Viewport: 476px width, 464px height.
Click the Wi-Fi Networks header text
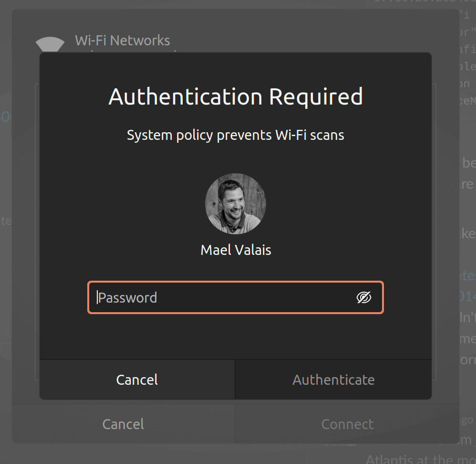click(x=122, y=41)
